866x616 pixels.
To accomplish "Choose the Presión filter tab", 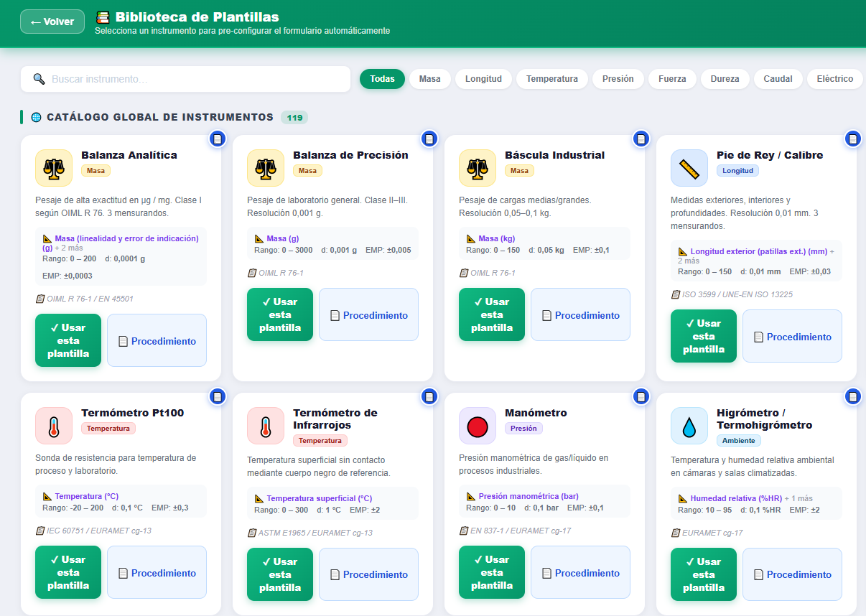I will [x=618, y=79].
